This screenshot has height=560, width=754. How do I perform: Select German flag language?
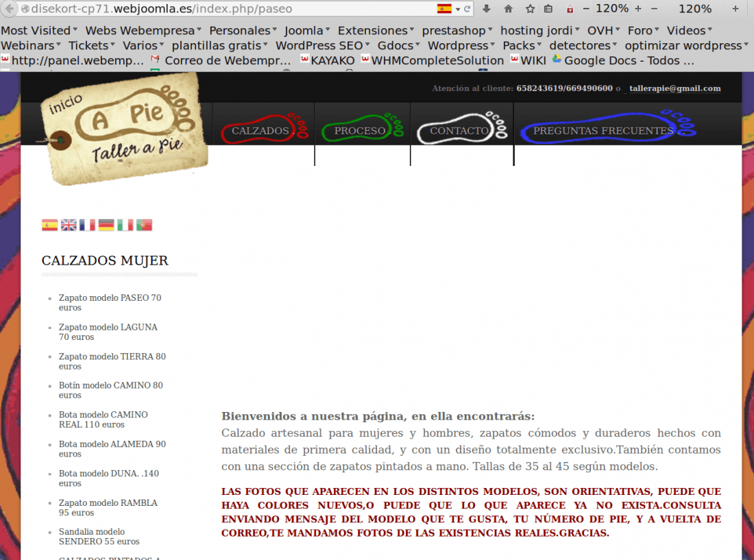click(106, 225)
